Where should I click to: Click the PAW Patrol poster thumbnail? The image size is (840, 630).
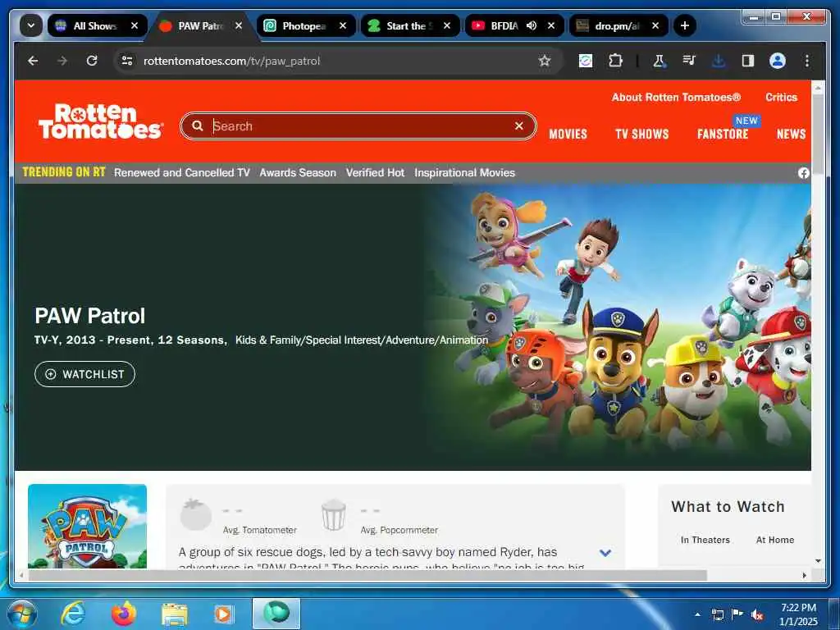pos(87,526)
